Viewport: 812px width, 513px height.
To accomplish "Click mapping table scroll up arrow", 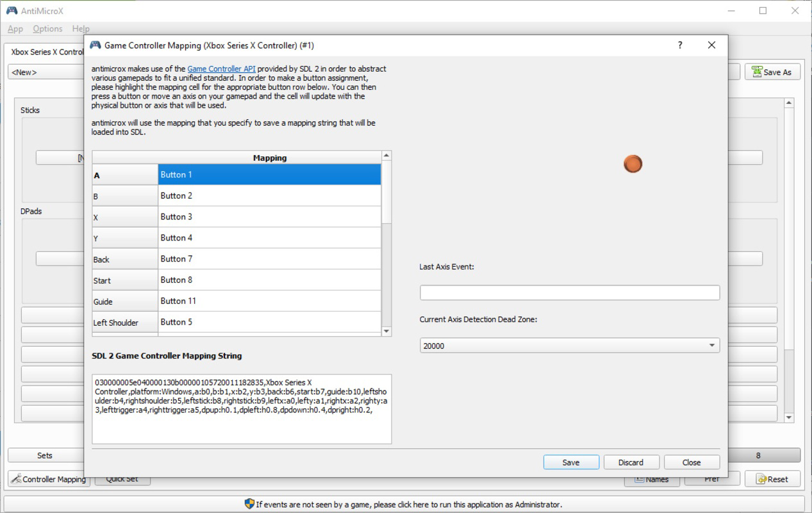I will 386,156.
